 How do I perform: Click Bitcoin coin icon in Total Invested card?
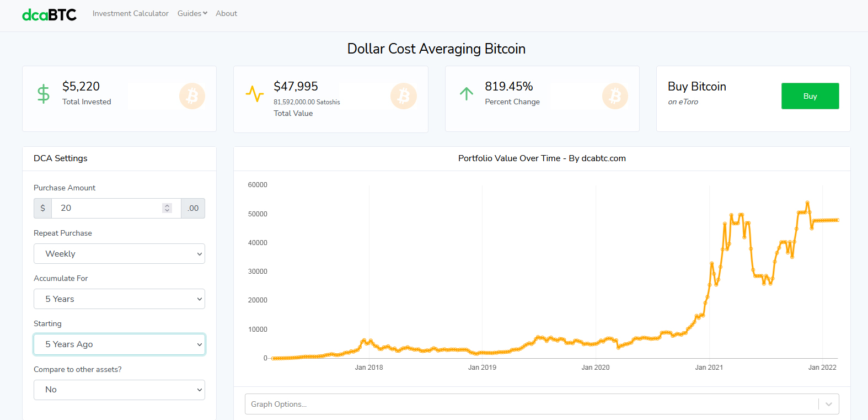pyautogui.click(x=192, y=96)
